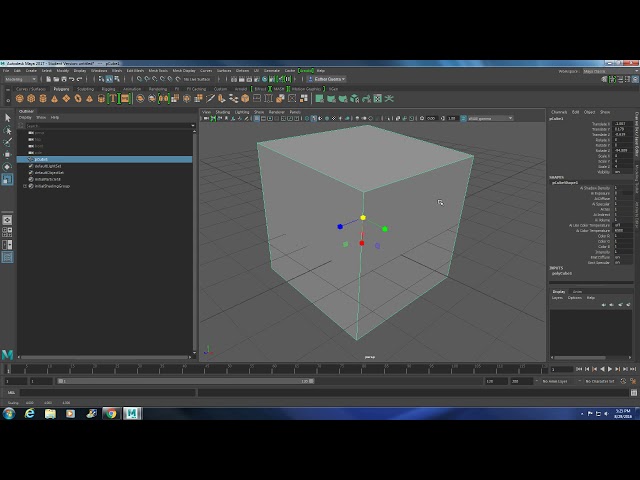The width and height of the screenshot is (640, 480).
Task: Activate the Paint Selection tool
Action: 7,142
